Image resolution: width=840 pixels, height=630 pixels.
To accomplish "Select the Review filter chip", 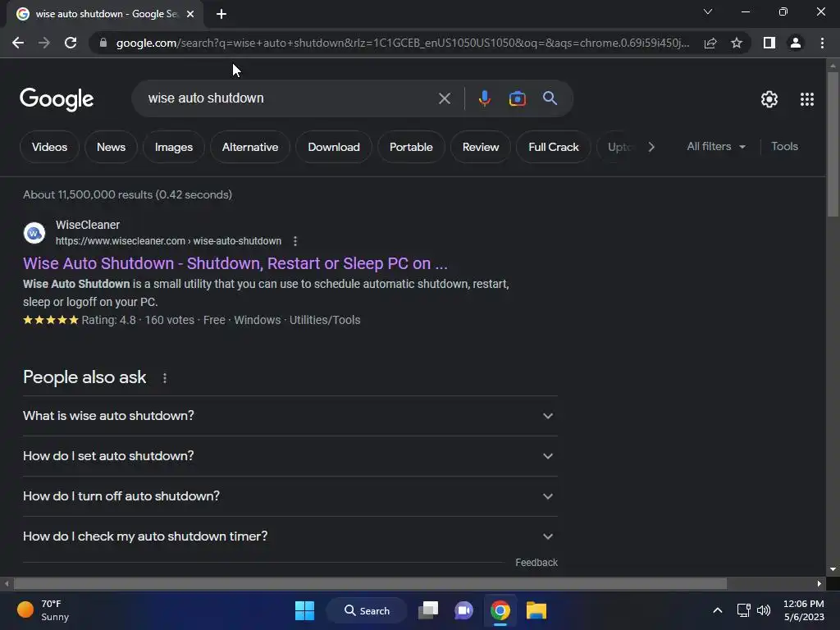I will tap(481, 147).
